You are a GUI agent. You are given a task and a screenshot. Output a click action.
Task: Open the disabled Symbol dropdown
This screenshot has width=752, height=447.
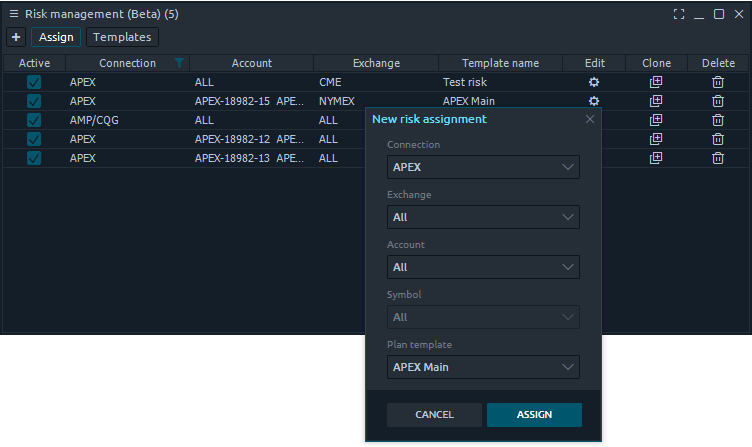pos(483,317)
